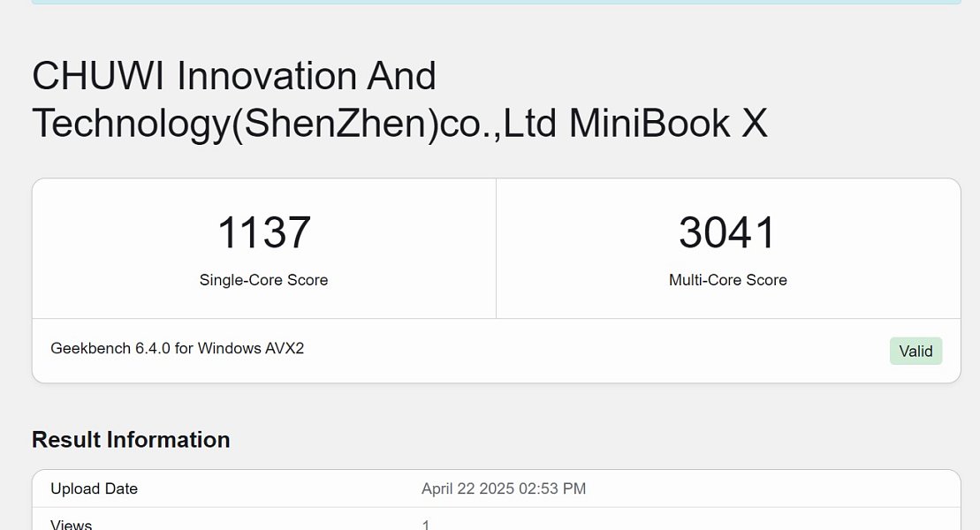Click the 1137 single-core score number
Viewport: 980px width, 530px height.
tap(263, 233)
